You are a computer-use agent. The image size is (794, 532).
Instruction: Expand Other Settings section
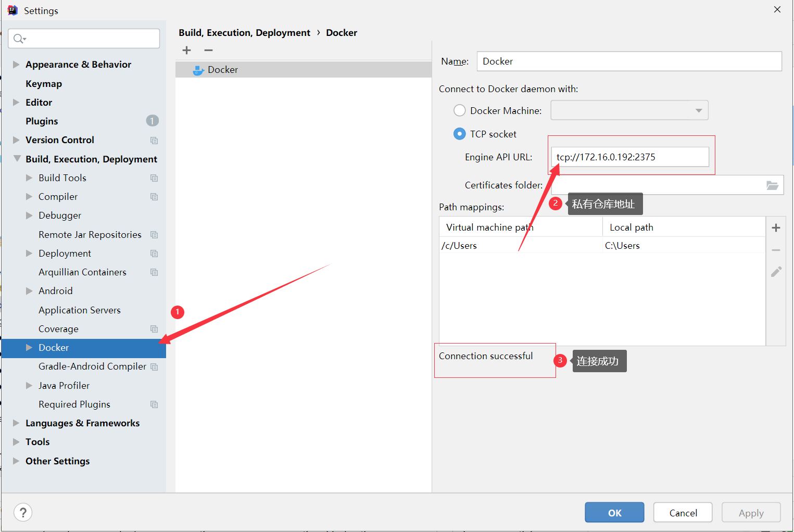tap(16, 461)
